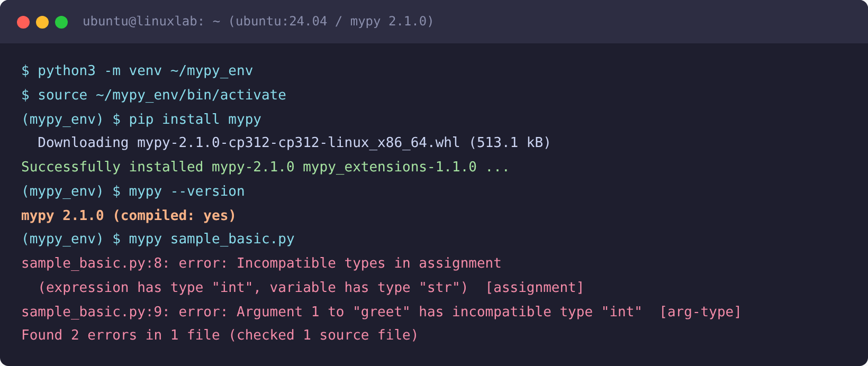Click the Downloading mypy wheel filename line

[294, 143]
